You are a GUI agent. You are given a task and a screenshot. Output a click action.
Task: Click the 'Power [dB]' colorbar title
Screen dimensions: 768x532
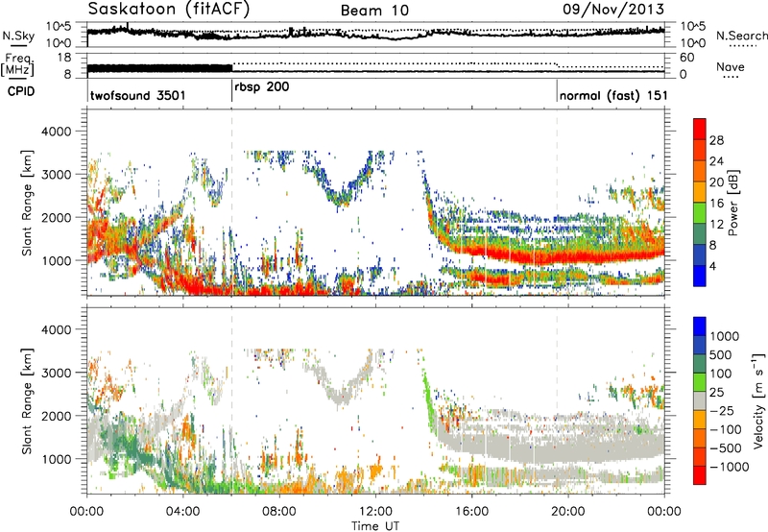click(733, 203)
